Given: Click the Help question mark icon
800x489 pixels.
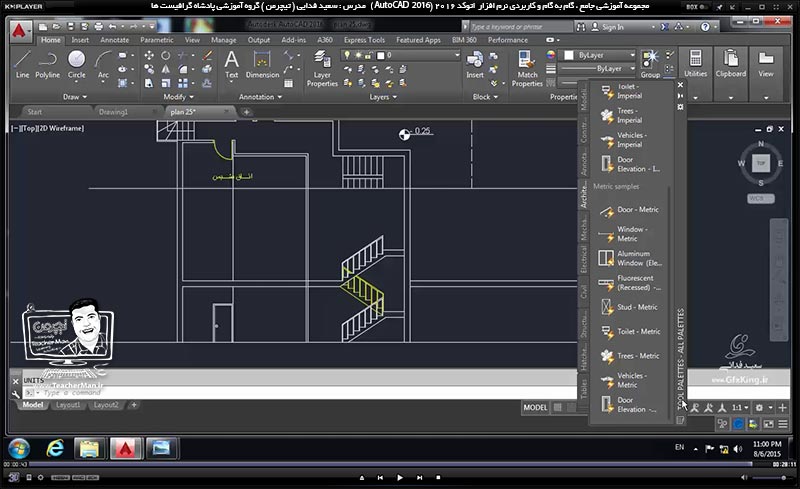Looking at the screenshot, I should pyautogui.click(x=705, y=27).
